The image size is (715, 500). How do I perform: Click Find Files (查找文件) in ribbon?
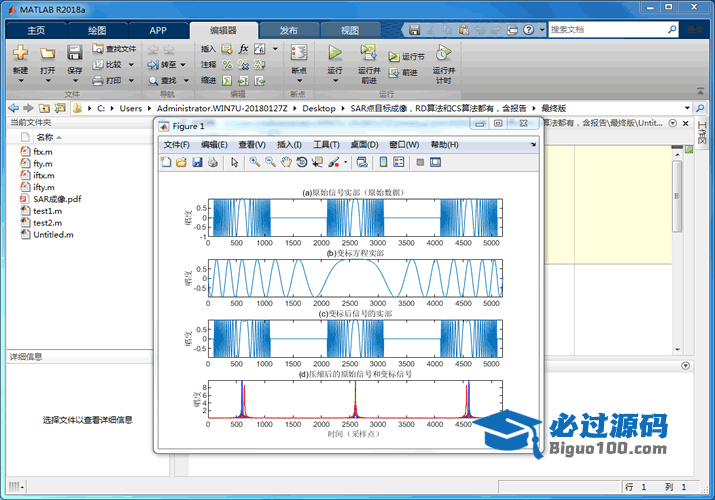pos(114,48)
